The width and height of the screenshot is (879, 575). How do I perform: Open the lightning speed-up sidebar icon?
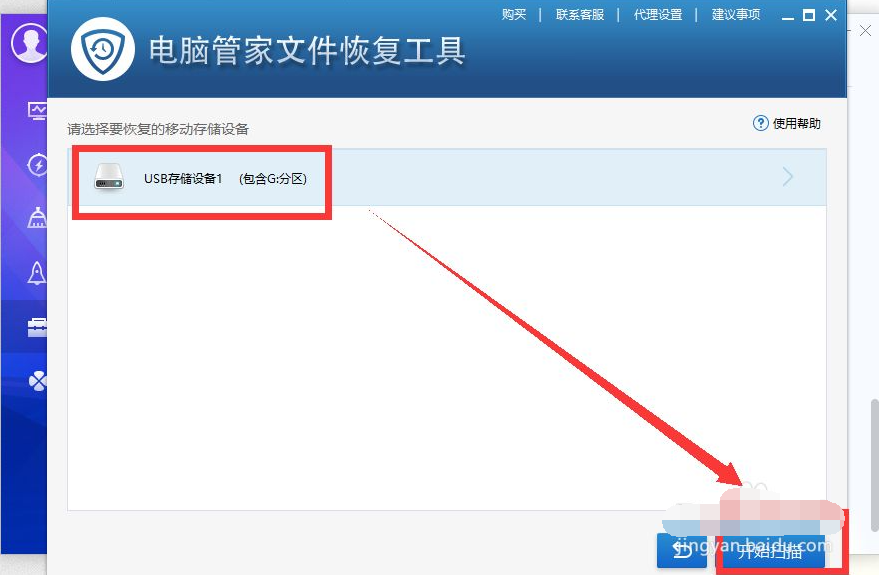click(x=38, y=164)
